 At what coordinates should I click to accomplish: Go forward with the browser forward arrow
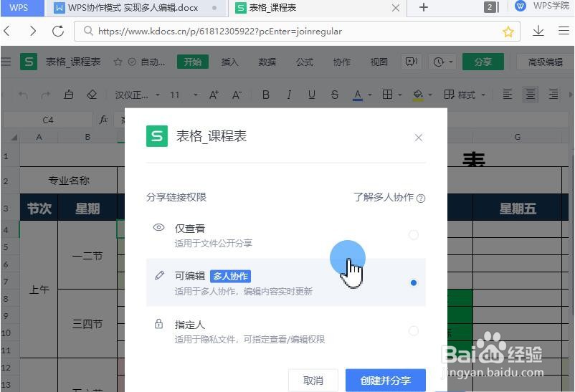point(33,31)
